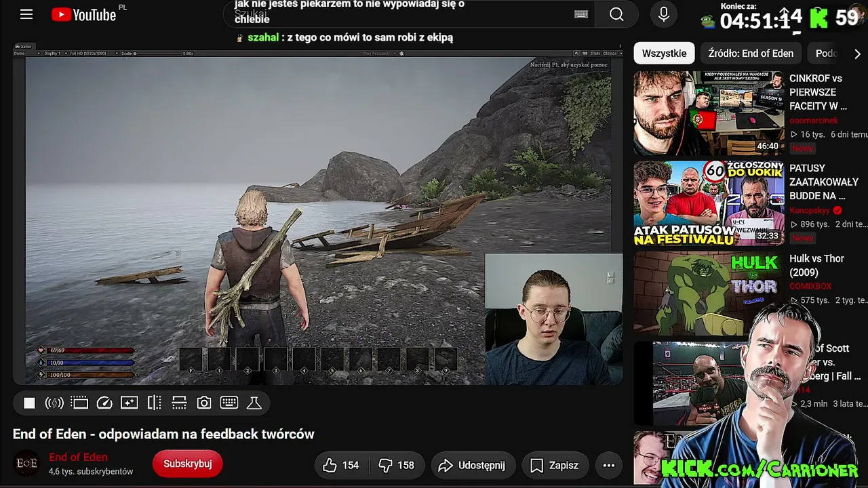This screenshot has height=488, width=868.
Task: Visit the ooomarcinek channel link
Action: (813, 120)
